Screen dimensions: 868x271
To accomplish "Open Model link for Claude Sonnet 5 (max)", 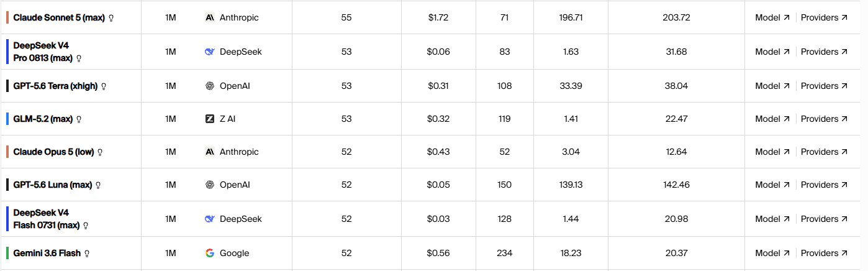I will point(772,17).
